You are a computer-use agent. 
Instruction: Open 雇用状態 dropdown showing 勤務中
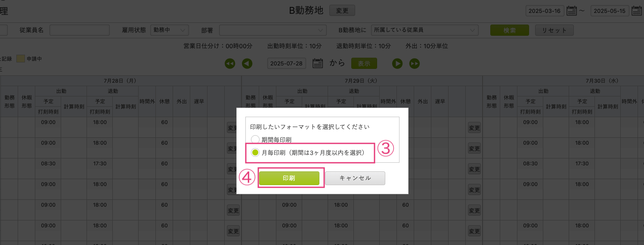170,30
